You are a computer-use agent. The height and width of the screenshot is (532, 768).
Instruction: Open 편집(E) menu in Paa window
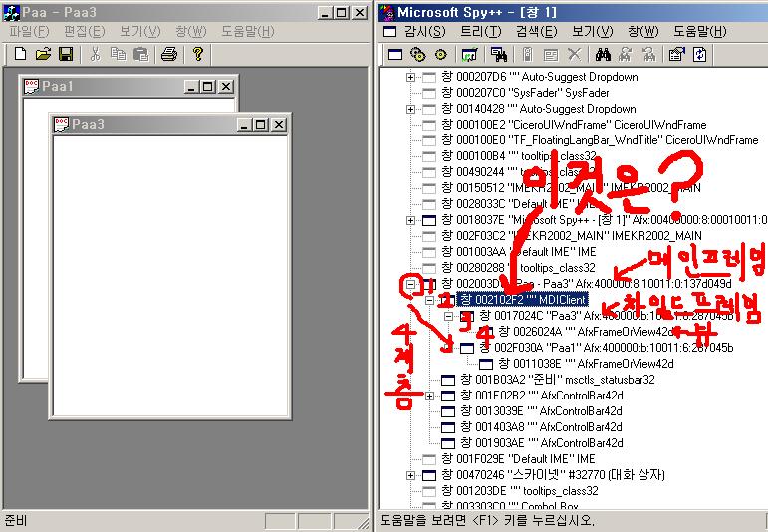coord(85,31)
